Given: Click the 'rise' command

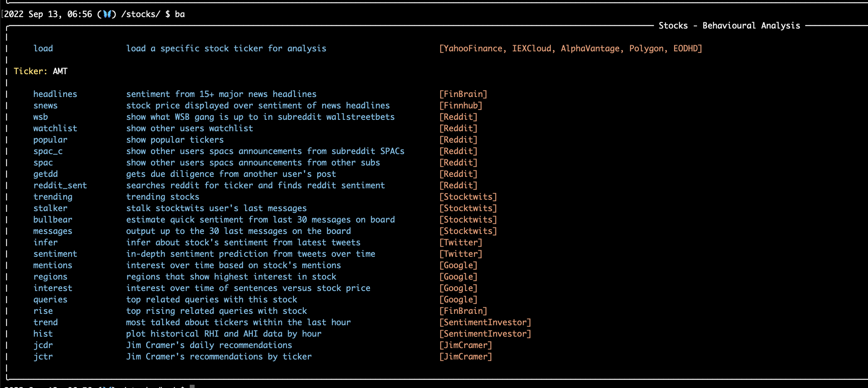Looking at the screenshot, I should [43, 311].
